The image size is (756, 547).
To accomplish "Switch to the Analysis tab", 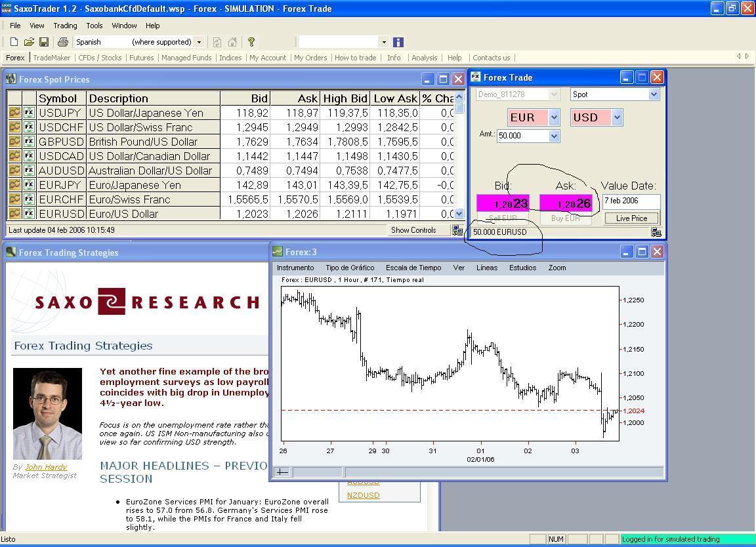I will pos(425,57).
